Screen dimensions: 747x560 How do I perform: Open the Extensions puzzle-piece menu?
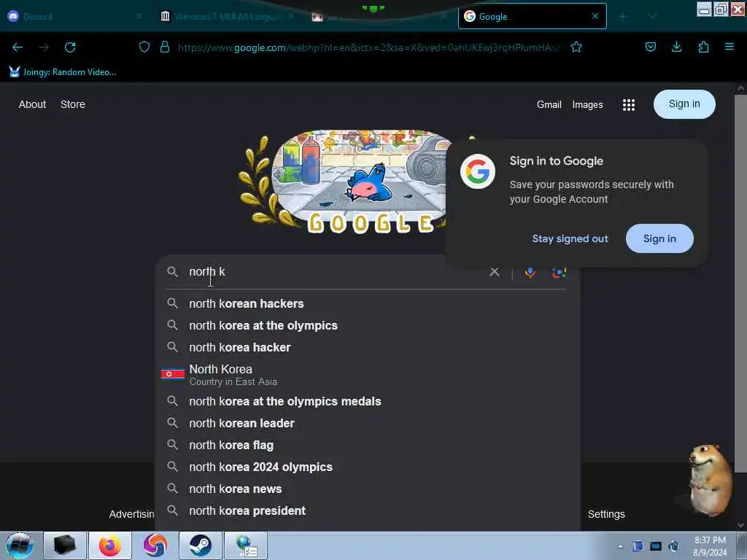[703, 47]
